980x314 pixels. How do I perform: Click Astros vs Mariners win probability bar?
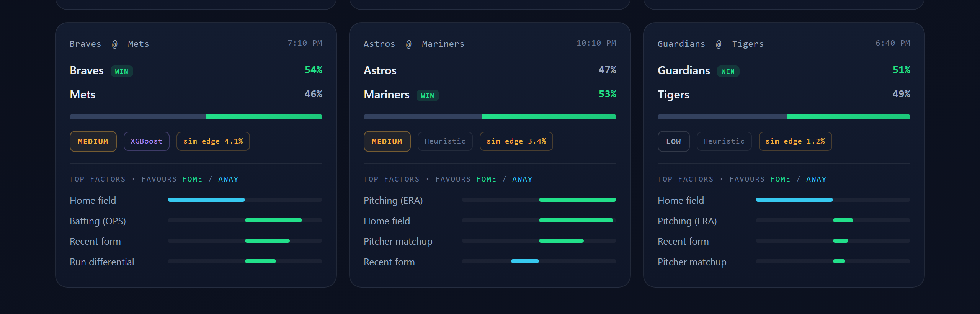(490, 117)
